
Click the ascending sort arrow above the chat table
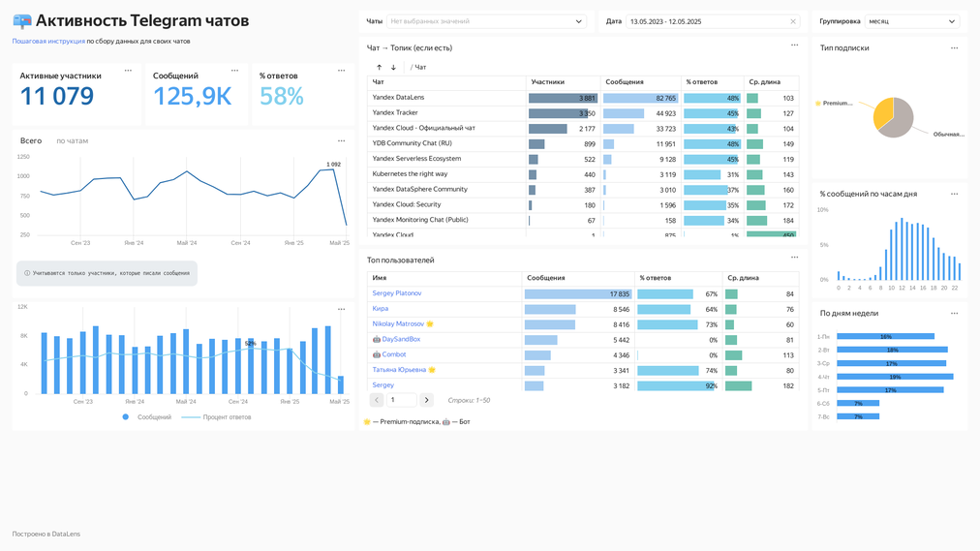click(379, 68)
